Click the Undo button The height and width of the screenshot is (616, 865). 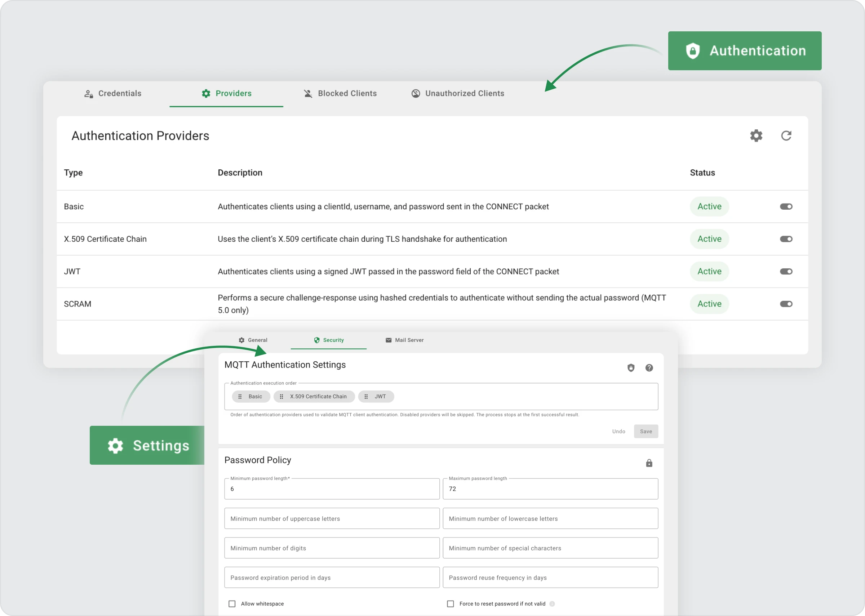click(618, 431)
